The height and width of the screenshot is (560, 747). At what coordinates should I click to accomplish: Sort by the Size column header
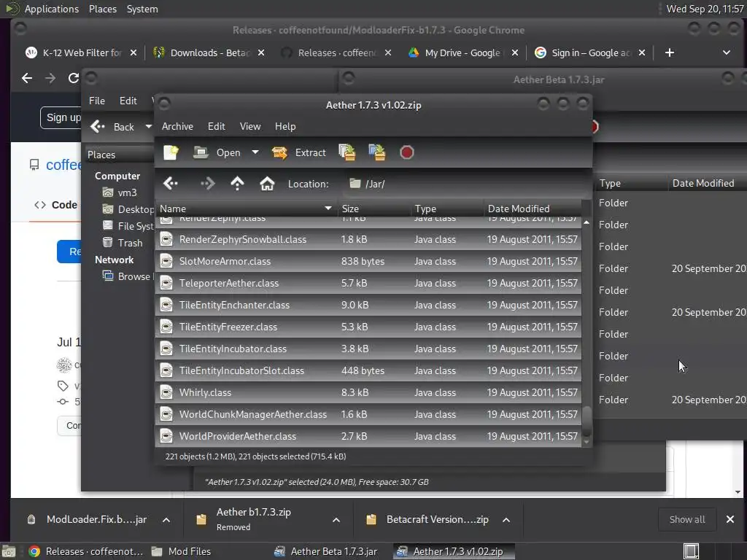[373, 209]
